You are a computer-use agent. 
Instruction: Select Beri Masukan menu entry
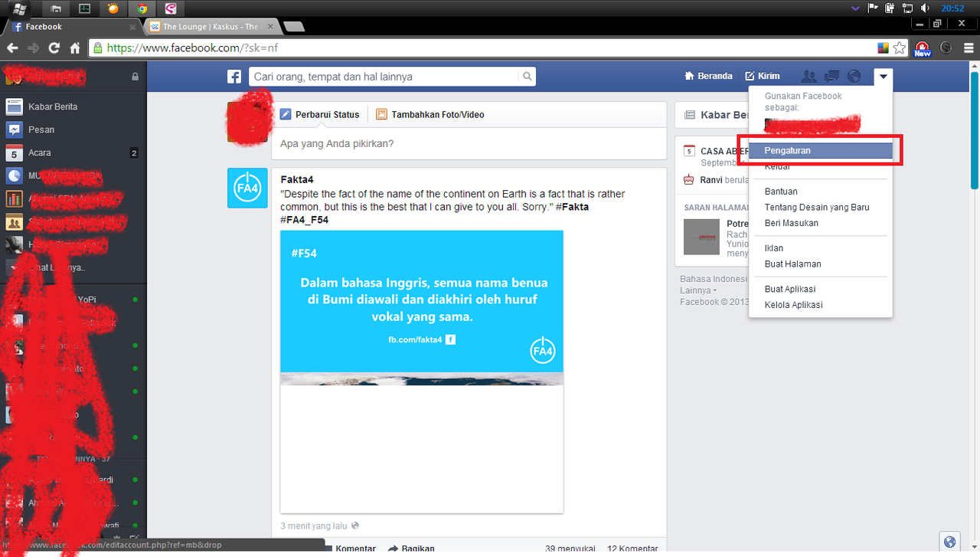coord(792,223)
